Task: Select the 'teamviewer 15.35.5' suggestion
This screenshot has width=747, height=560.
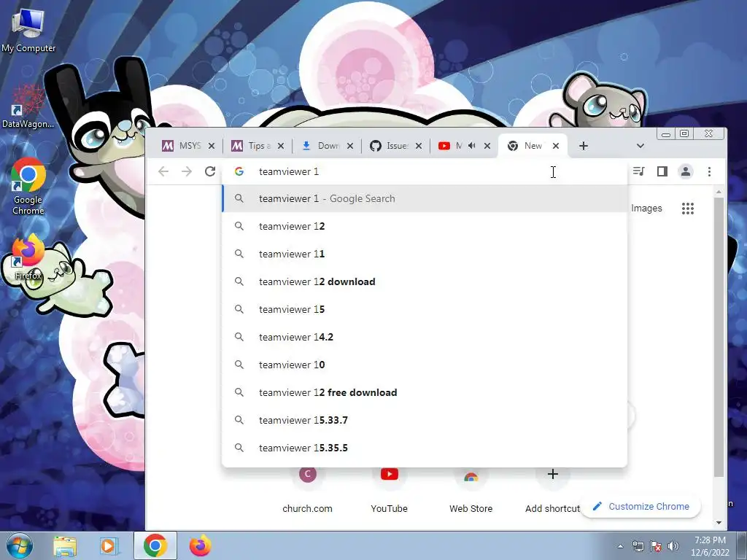Action: (x=425, y=448)
